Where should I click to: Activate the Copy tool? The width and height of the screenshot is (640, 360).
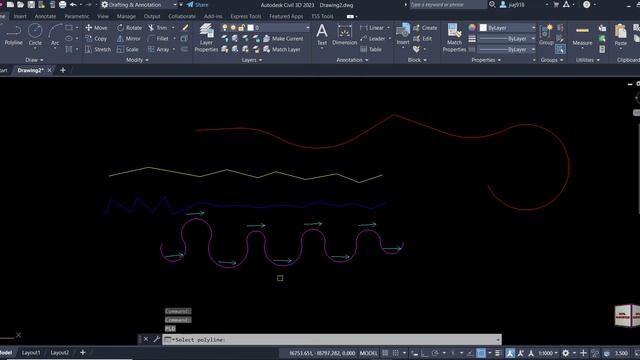coord(96,39)
